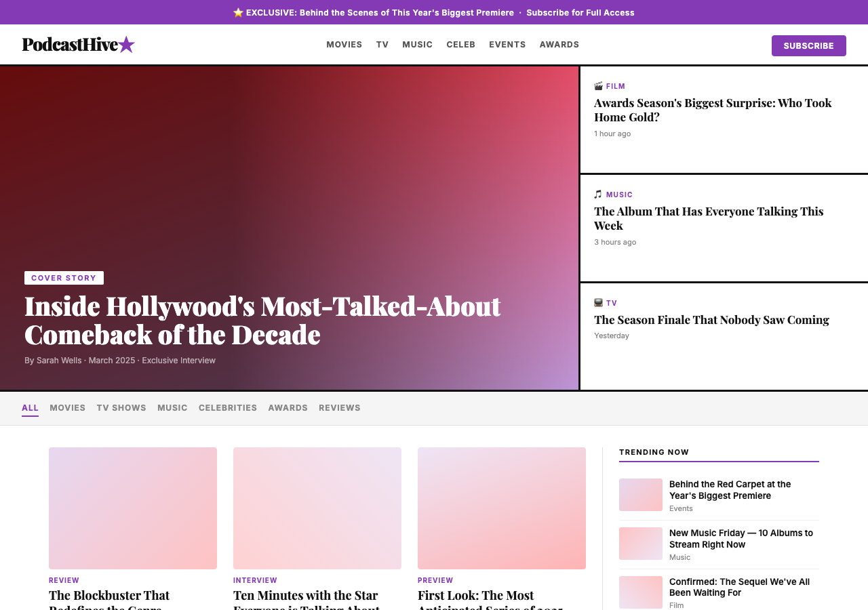Click the music note icon next to MUSIC label
The image size is (868, 610).
(x=597, y=194)
